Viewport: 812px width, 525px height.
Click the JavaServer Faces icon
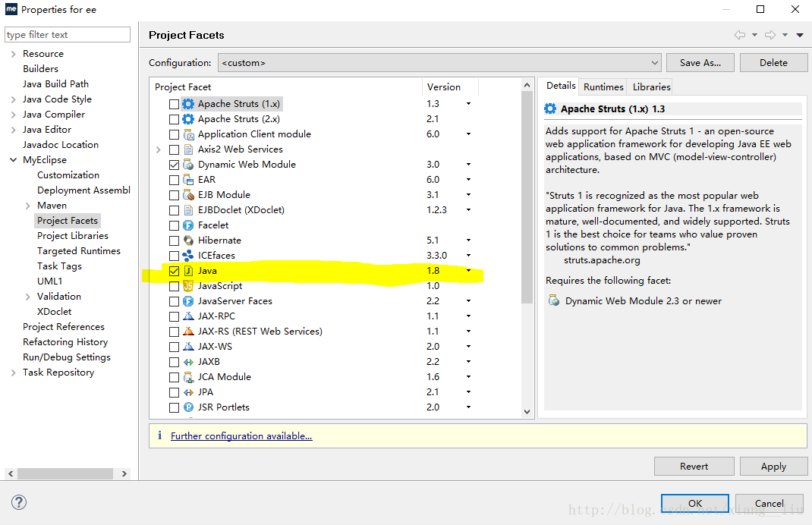[188, 301]
